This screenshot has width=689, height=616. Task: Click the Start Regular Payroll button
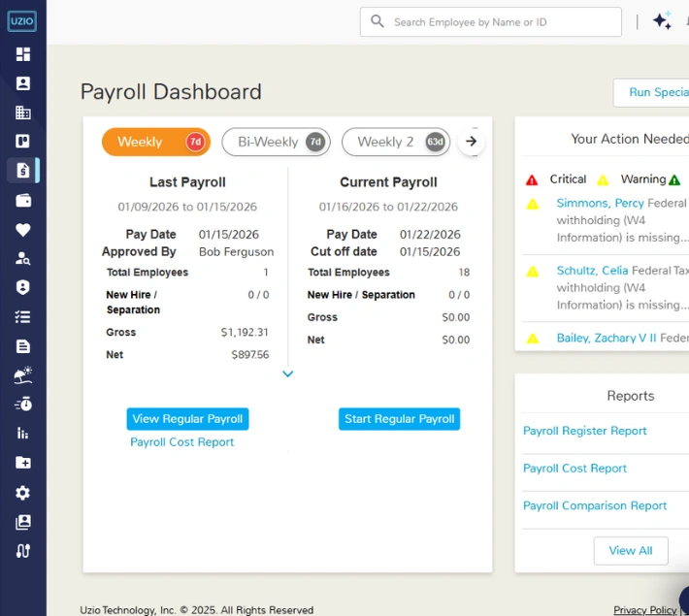pyautogui.click(x=400, y=419)
